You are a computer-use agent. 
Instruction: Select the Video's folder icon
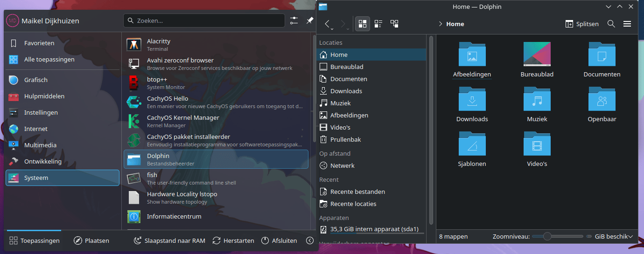[537, 144]
